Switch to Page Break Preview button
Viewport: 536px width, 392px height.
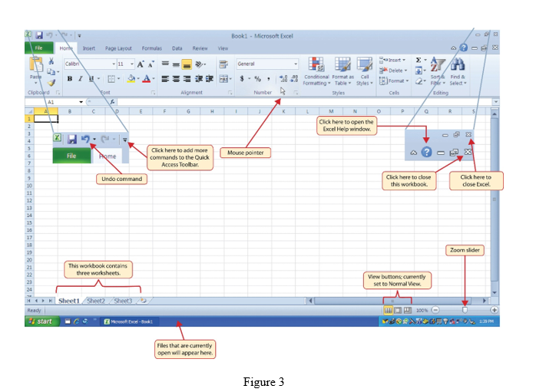pos(408,310)
